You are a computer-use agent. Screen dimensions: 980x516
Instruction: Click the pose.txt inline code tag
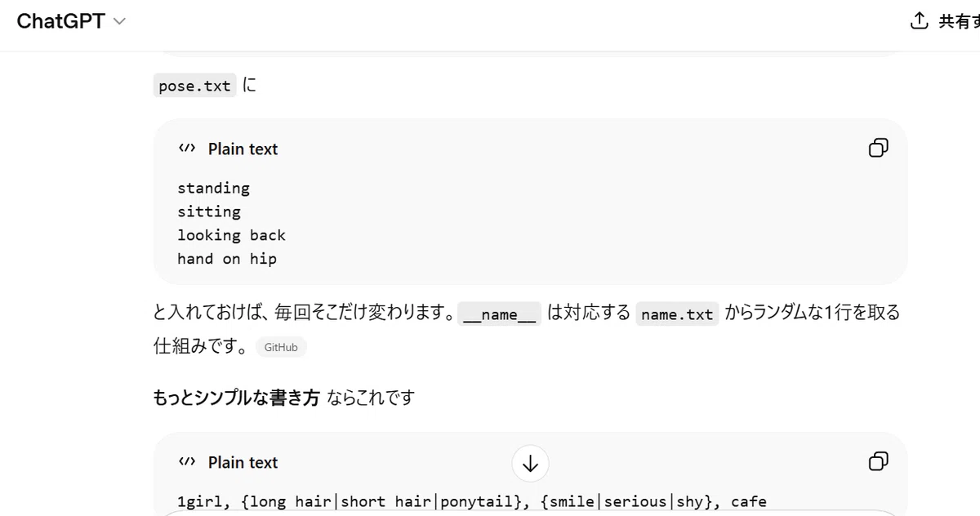(194, 86)
